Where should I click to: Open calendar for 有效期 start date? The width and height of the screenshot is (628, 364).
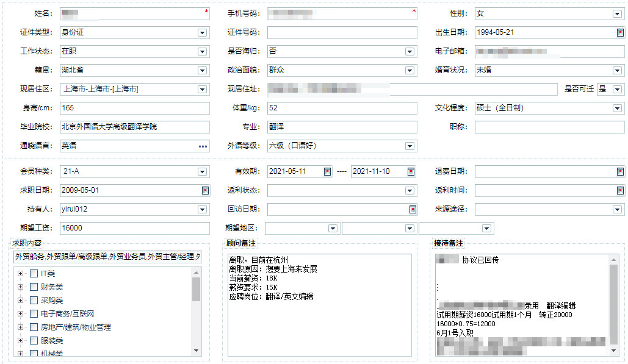tap(327, 171)
